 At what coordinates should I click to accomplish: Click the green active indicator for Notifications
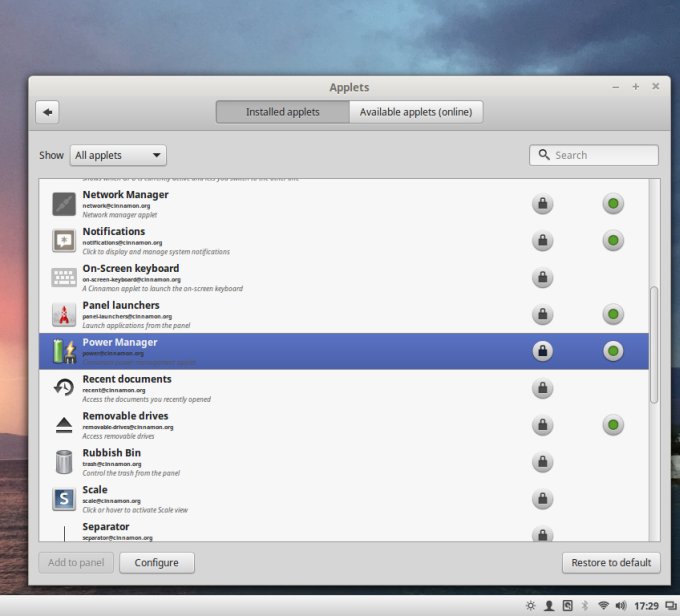[613, 240]
